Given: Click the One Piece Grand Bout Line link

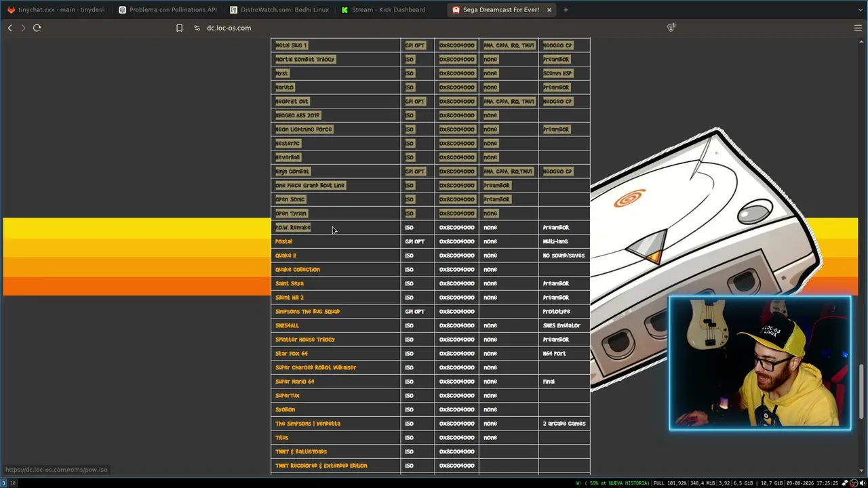Looking at the screenshot, I should [310, 186].
